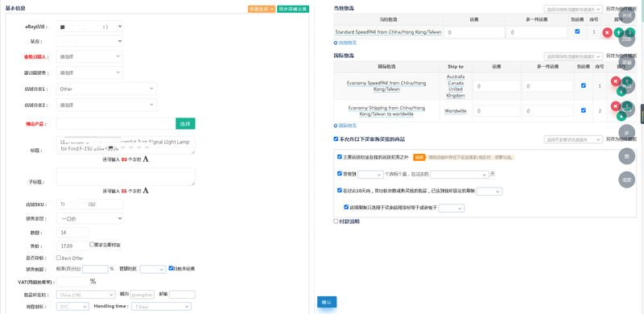The width and height of the screenshot is (644, 314).
Task: Move Standard SpeedPAK row up with green arrow
Action: tap(619, 32)
